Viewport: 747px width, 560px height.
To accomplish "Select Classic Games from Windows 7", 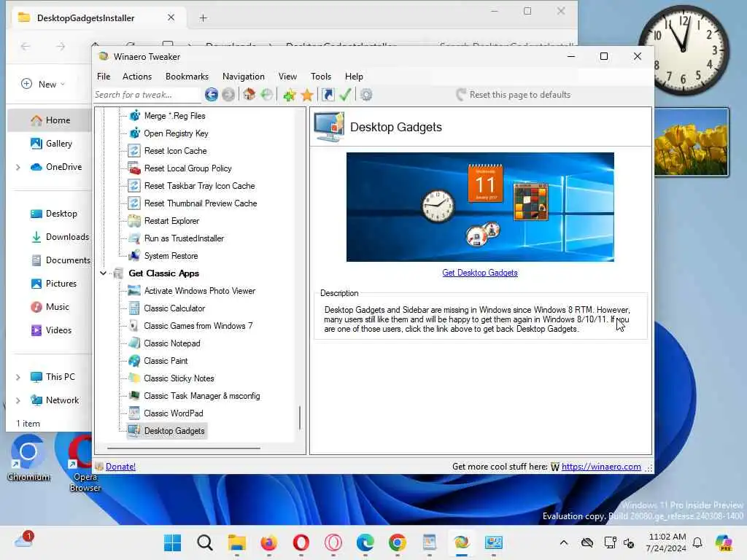I will [x=198, y=326].
